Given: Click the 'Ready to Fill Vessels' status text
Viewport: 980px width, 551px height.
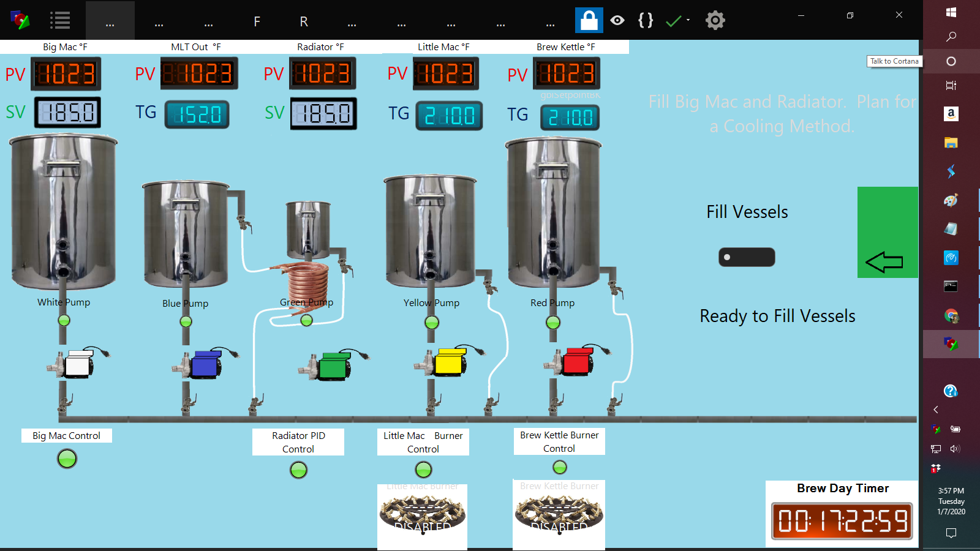Looking at the screenshot, I should click(777, 316).
